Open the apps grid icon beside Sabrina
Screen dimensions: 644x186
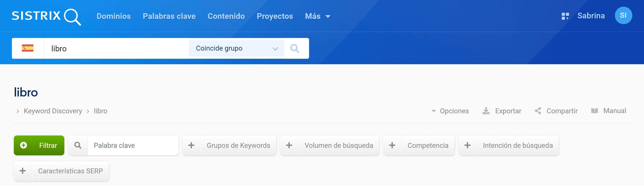click(x=565, y=16)
